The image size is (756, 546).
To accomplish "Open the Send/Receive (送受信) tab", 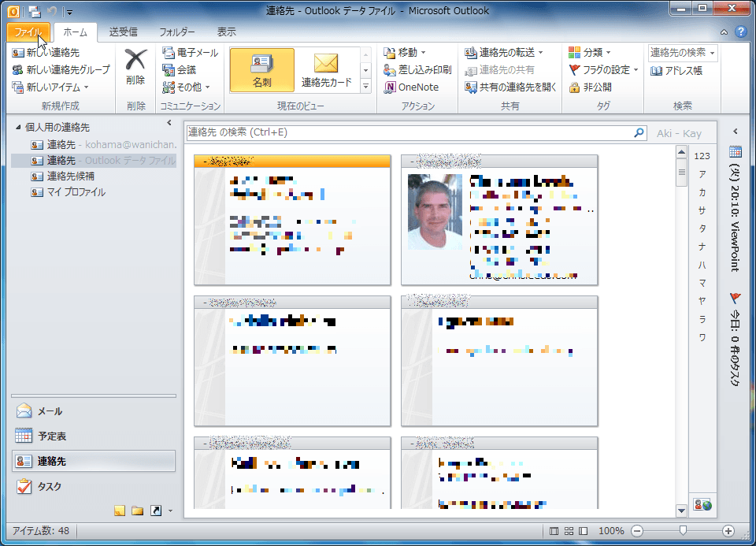I will [x=124, y=32].
